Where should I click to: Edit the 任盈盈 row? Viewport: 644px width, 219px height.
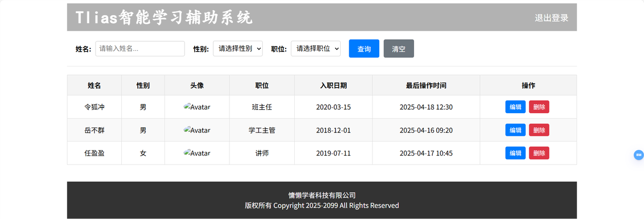point(515,153)
